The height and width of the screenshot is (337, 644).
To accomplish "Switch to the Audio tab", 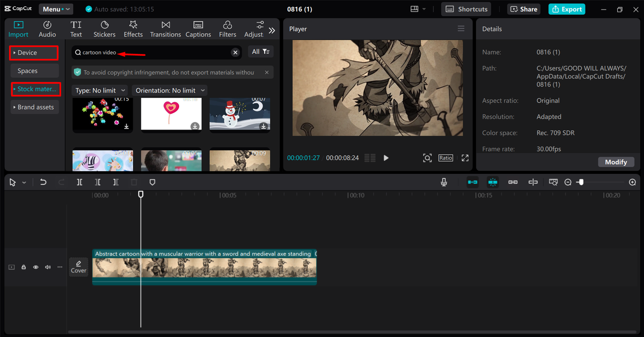I will click(47, 29).
